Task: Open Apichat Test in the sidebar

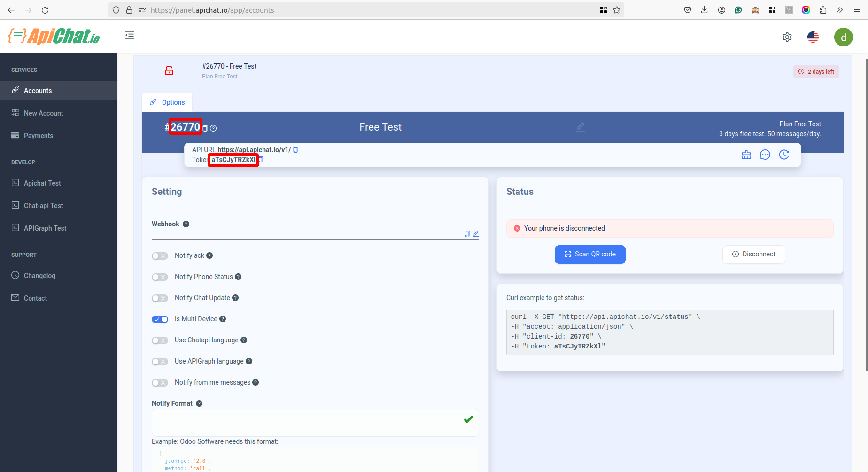Action: pos(59,183)
